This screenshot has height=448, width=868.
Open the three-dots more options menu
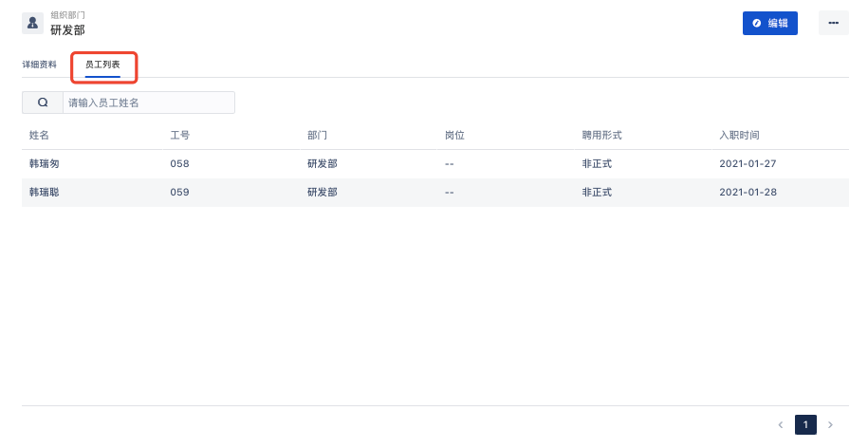(833, 23)
